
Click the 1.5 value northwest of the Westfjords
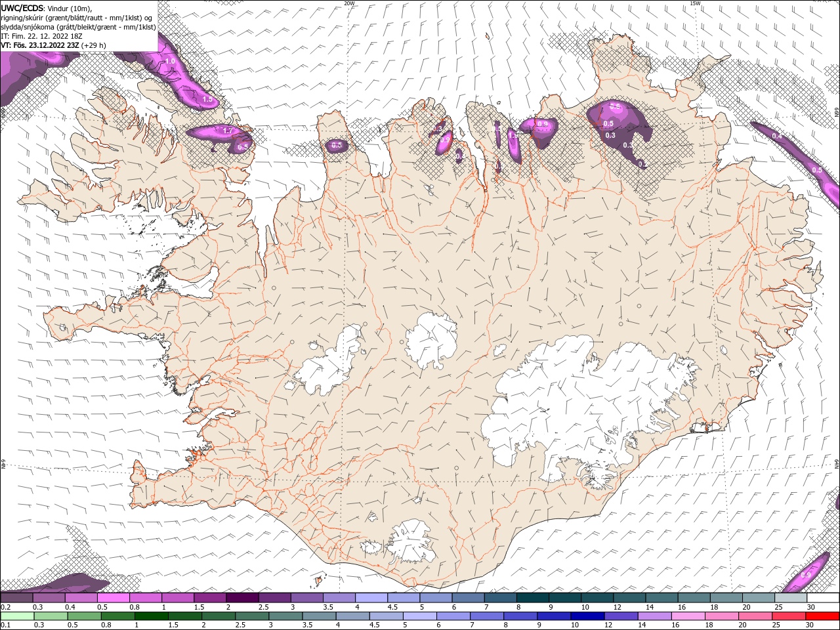207,100
